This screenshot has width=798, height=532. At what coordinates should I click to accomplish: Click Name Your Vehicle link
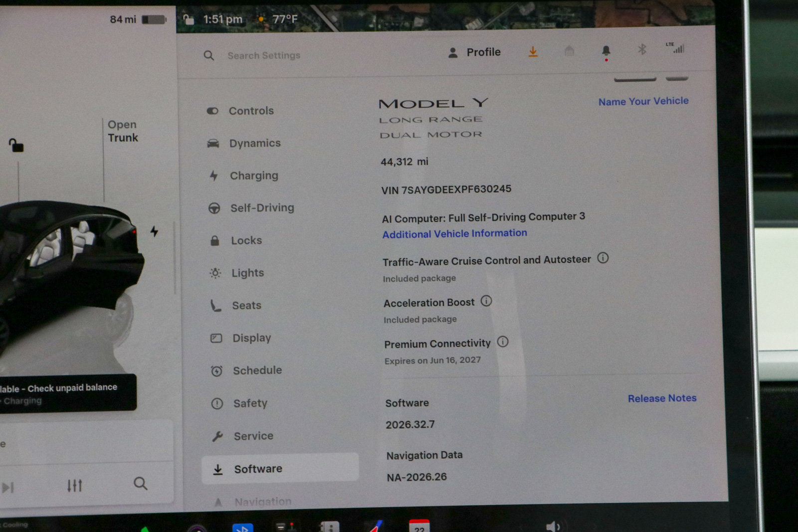click(643, 101)
